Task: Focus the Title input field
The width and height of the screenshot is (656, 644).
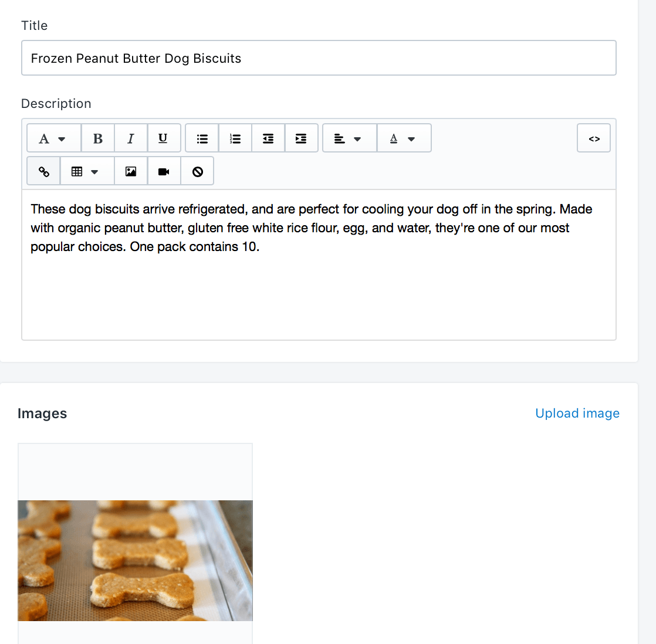Action: coord(319,58)
